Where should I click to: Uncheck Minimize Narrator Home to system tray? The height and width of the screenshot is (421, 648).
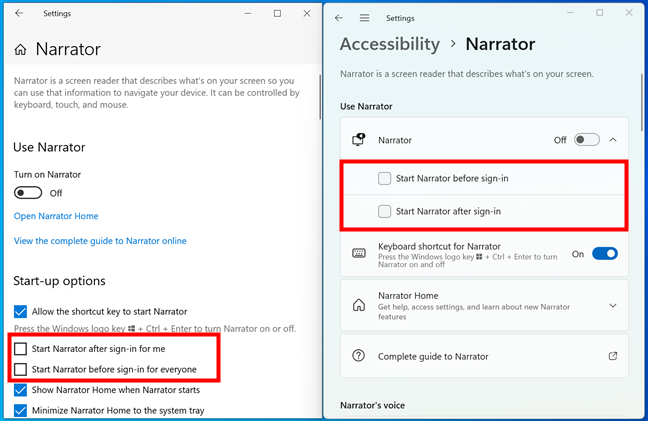pyautogui.click(x=20, y=410)
